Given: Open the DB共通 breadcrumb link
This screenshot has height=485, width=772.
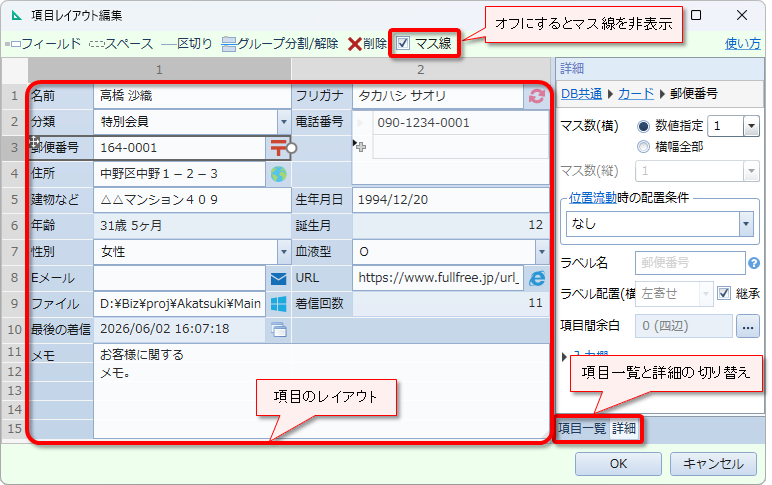Looking at the screenshot, I should [x=581, y=94].
